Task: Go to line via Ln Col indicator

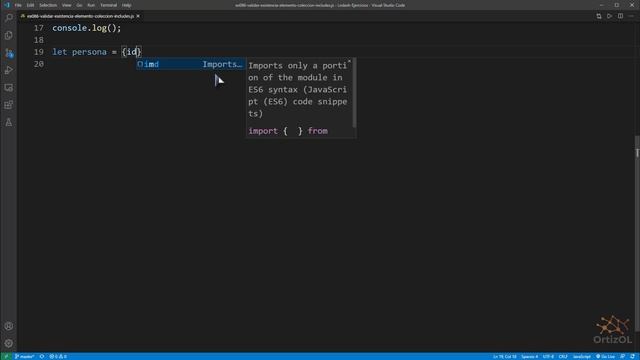Action: 504,356
